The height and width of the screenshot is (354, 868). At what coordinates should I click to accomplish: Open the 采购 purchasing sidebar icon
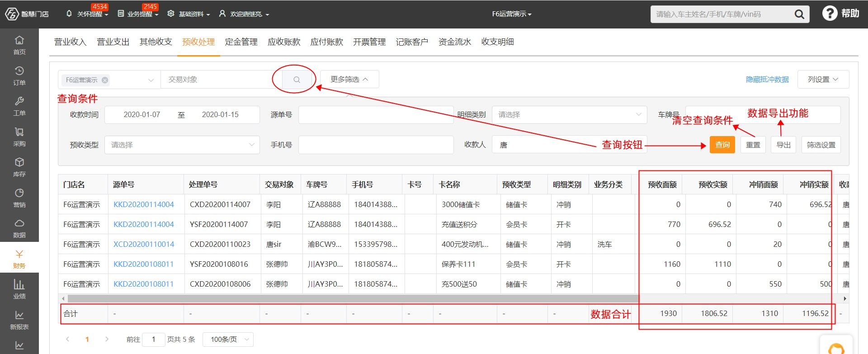coord(19,137)
